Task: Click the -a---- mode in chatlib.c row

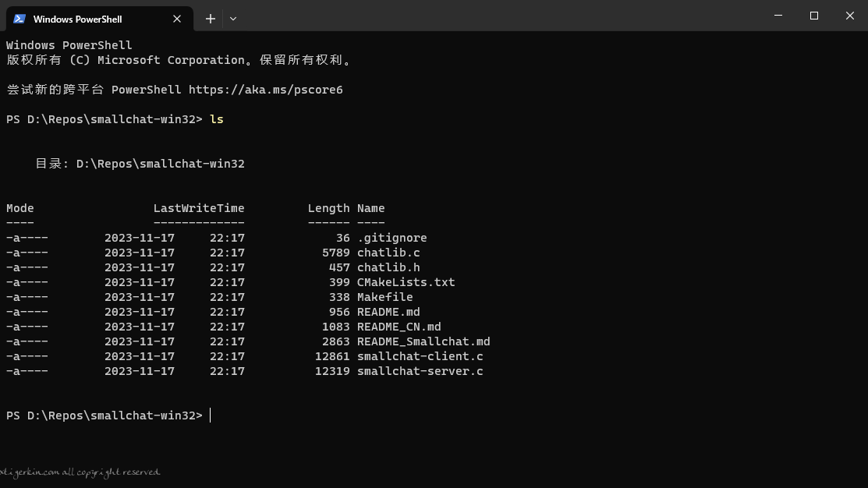Action: (27, 253)
